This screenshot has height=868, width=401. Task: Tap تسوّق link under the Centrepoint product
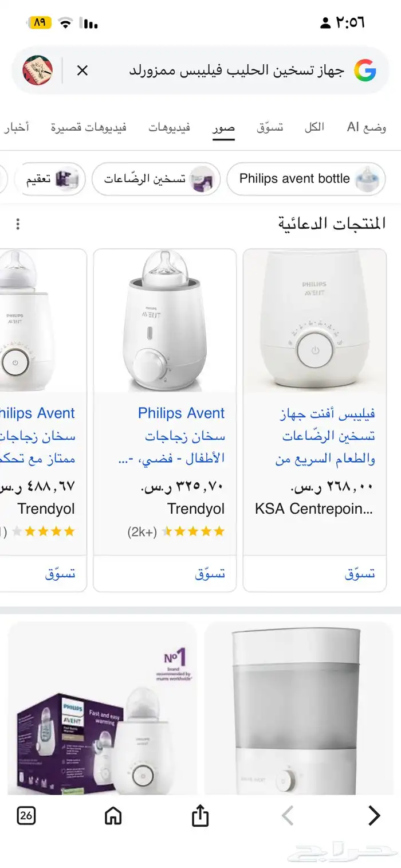[x=360, y=573]
